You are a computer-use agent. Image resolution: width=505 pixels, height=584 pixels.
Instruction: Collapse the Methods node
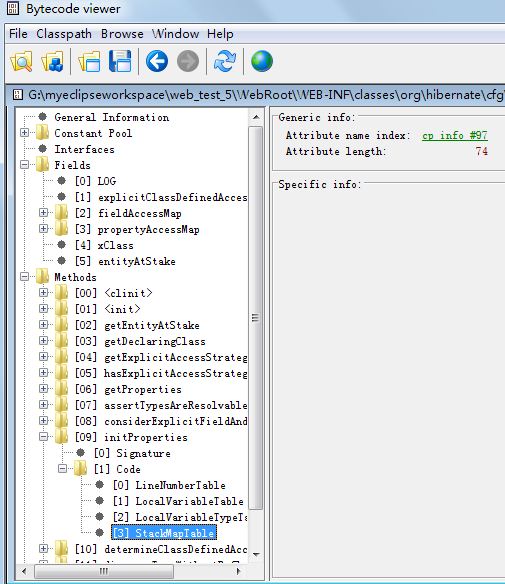pyautogui.click(x=25, y=277)
